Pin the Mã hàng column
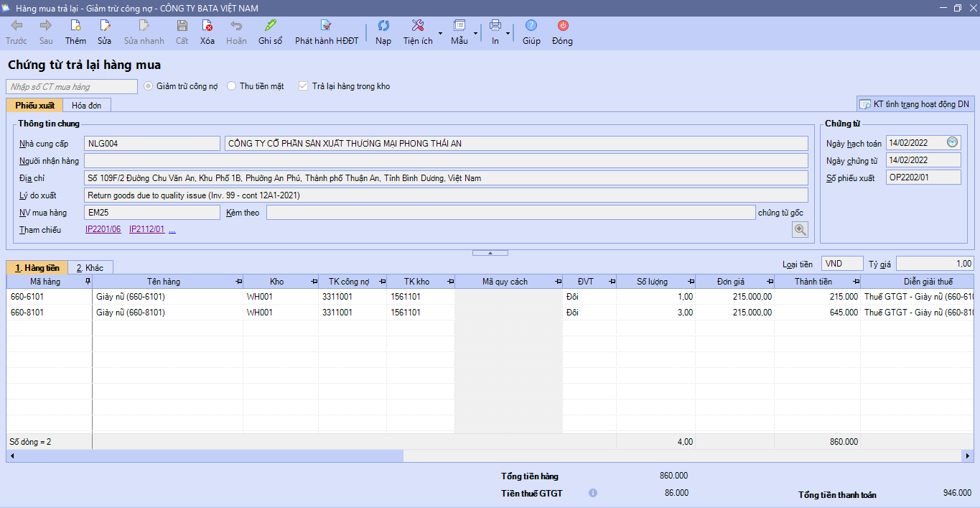The width and height of the screenshot is (980, 508). pyautogui.click(x=88, y=282)
